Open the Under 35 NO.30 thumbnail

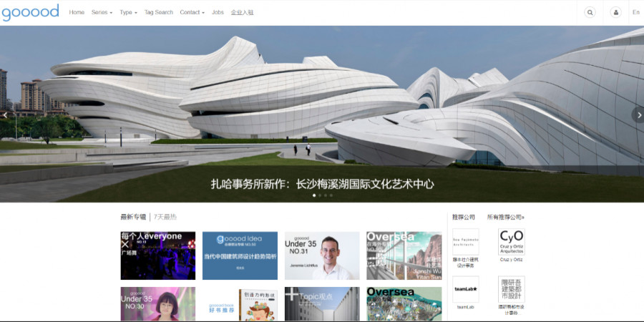157,304
